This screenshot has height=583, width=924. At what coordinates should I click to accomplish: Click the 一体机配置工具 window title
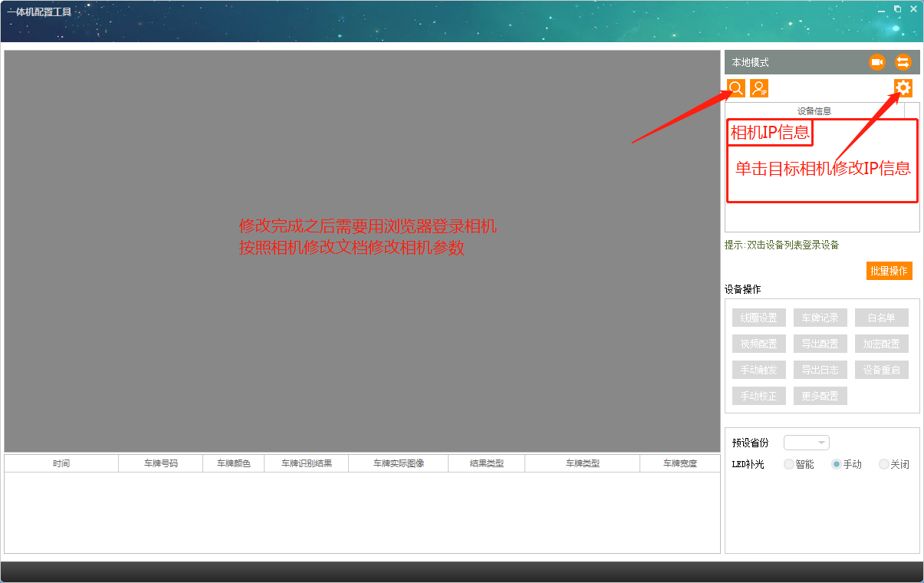click(39, 12)
